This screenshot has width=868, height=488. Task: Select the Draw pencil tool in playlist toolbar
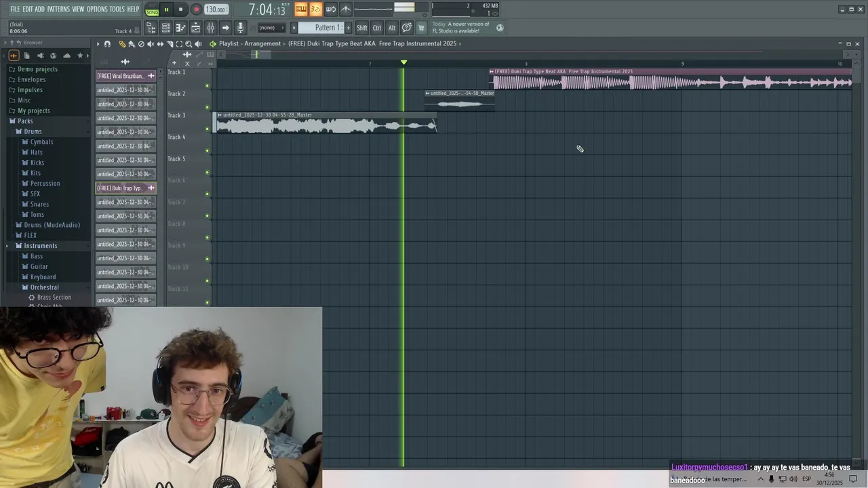point(122,43)
